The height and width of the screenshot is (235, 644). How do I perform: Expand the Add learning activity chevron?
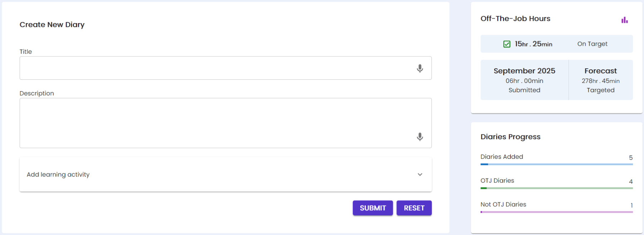click(420, 175)
